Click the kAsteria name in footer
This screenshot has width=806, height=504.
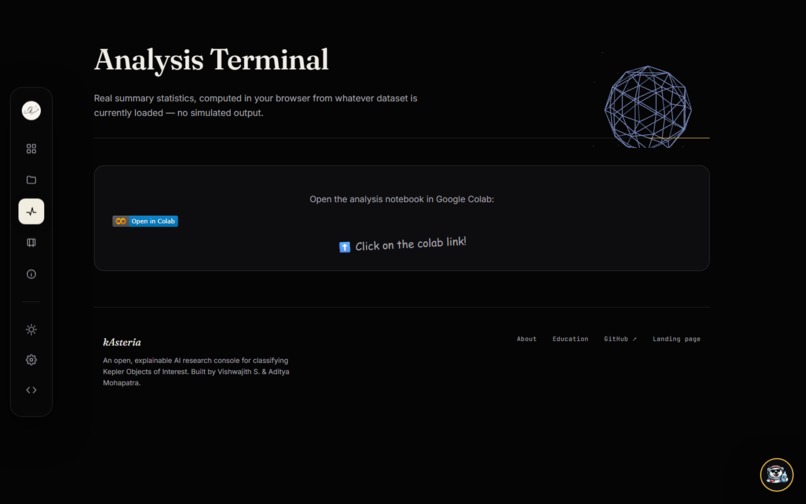[122, 342]
